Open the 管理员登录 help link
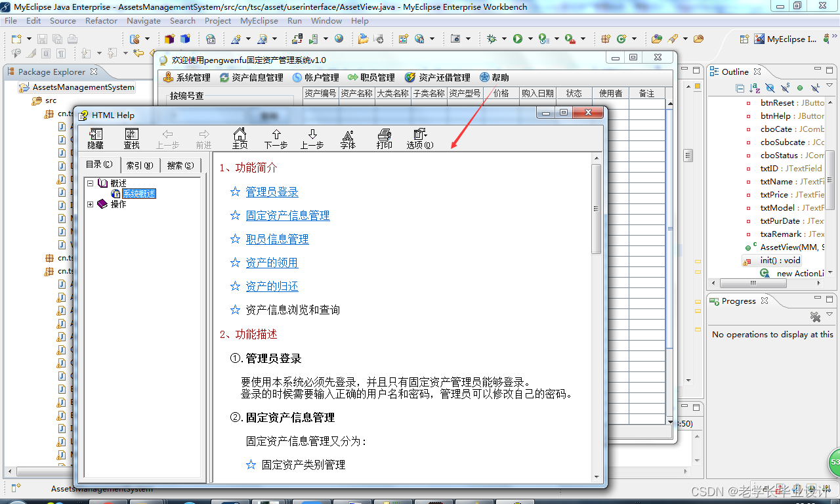The height and width of the screenshot is (504, 840). [272, 192]
